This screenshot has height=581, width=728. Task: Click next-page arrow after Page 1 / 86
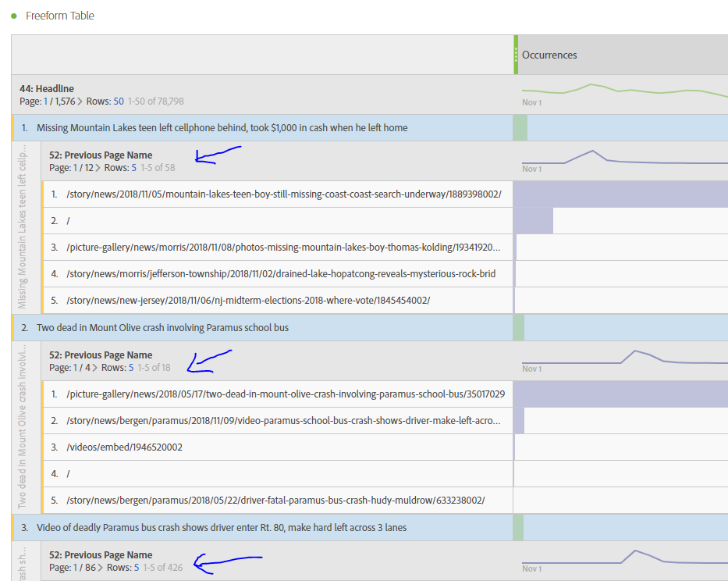tap(100, 568)
